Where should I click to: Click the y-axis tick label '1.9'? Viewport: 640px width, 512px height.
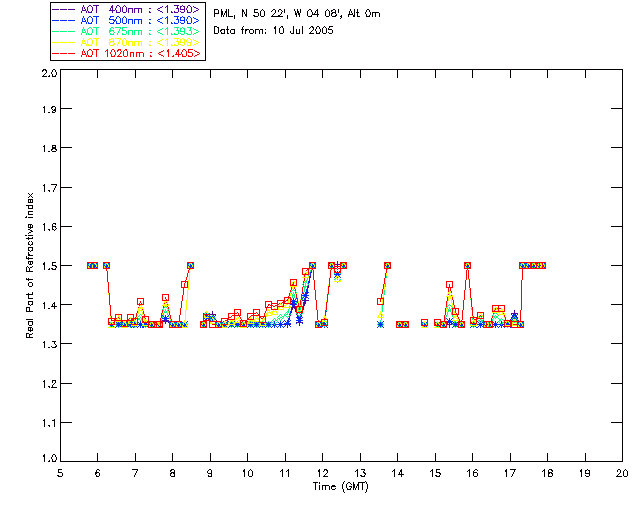point(49,109)
